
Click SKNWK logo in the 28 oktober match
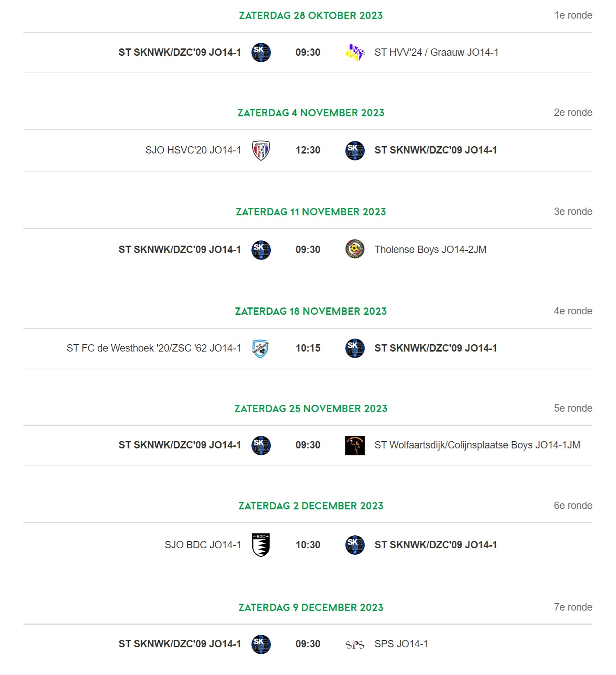[261, 52]
